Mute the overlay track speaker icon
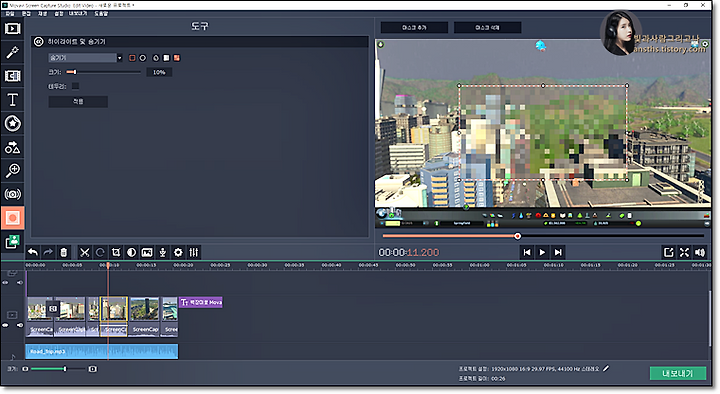Viewport: 720px width, 394px height. pyautogui.click(x=20, y=282)
